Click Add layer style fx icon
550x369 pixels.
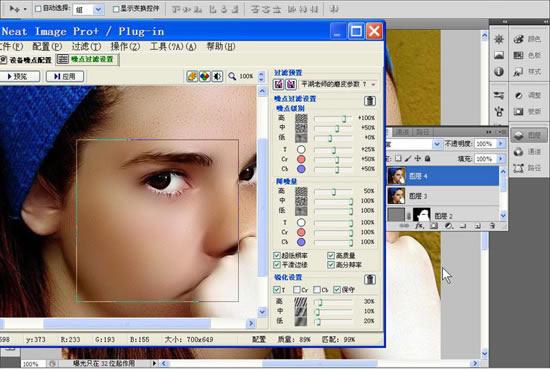420,226
